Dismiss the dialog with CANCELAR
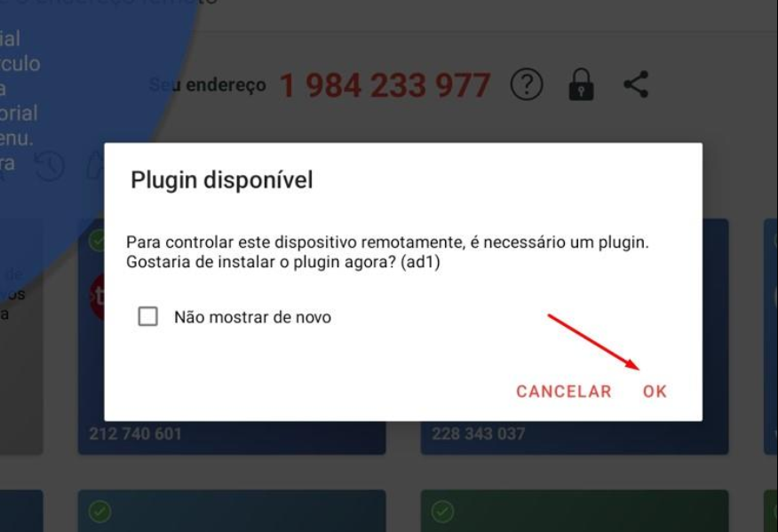The height and width of the screenshot is (532, 778). pos(564,392)
